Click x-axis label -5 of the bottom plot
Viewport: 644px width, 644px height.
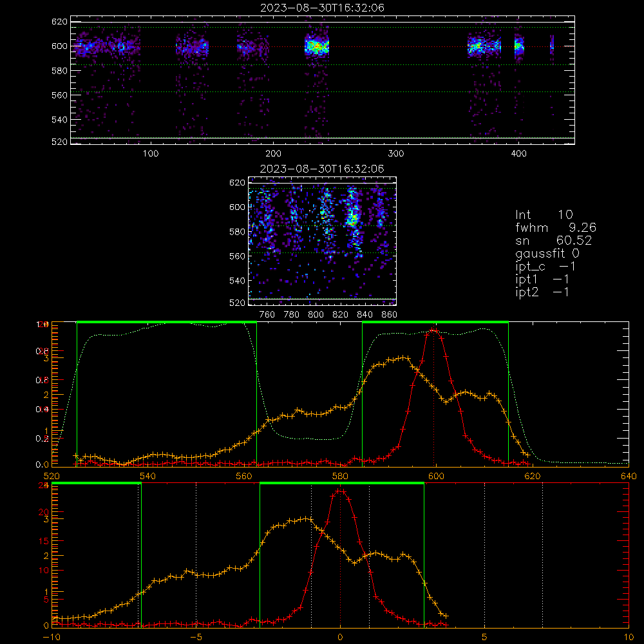(x=196, y=638)
